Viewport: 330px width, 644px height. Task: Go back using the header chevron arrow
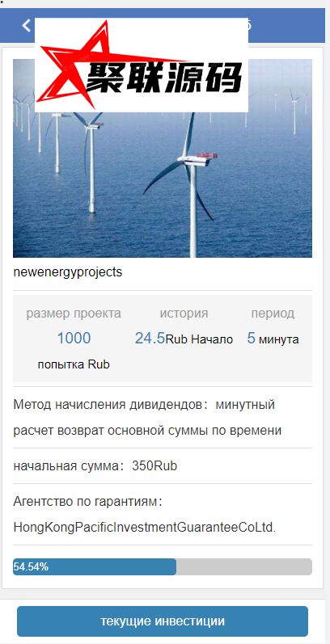27,26
